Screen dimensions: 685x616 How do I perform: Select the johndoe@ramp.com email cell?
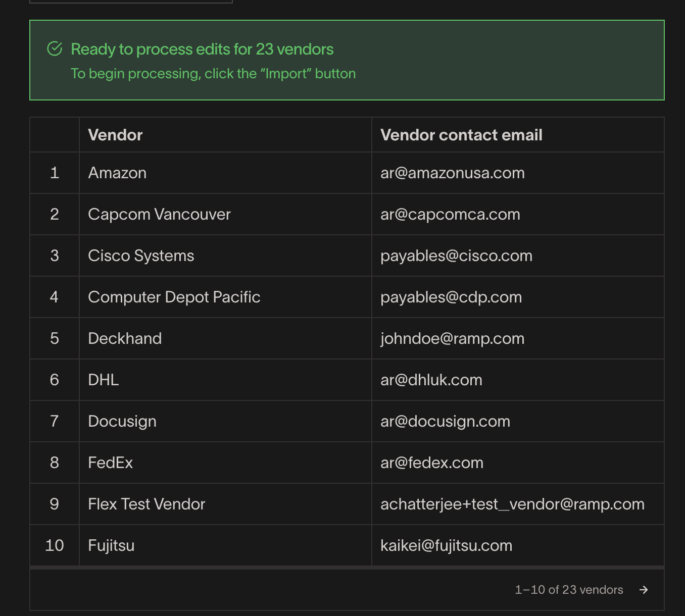click(x=452, y=338)
